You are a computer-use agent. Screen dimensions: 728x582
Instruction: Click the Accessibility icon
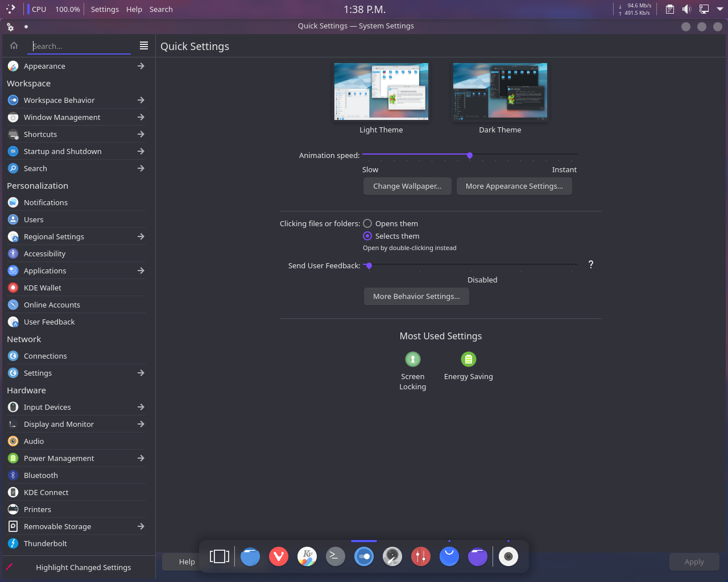[13, 253]
